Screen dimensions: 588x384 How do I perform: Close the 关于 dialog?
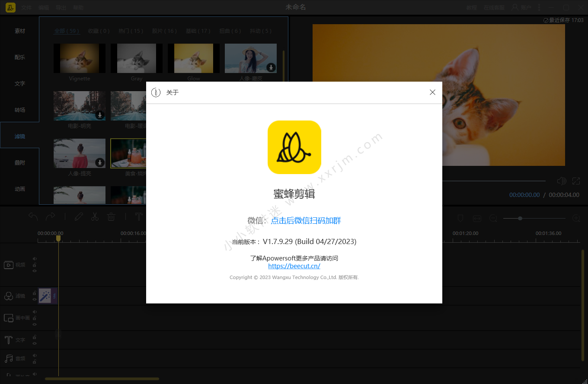point(432,92)
